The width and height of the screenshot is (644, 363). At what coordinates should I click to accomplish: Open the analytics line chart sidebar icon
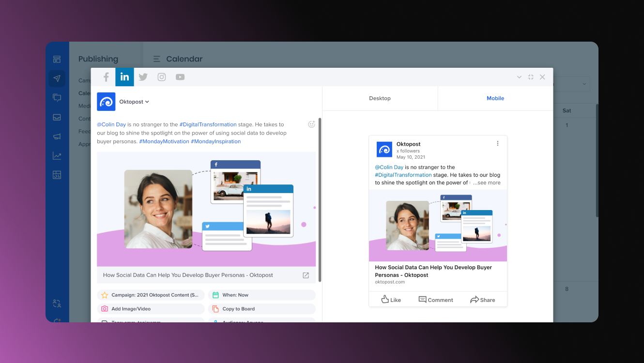(x=57, y=156)
